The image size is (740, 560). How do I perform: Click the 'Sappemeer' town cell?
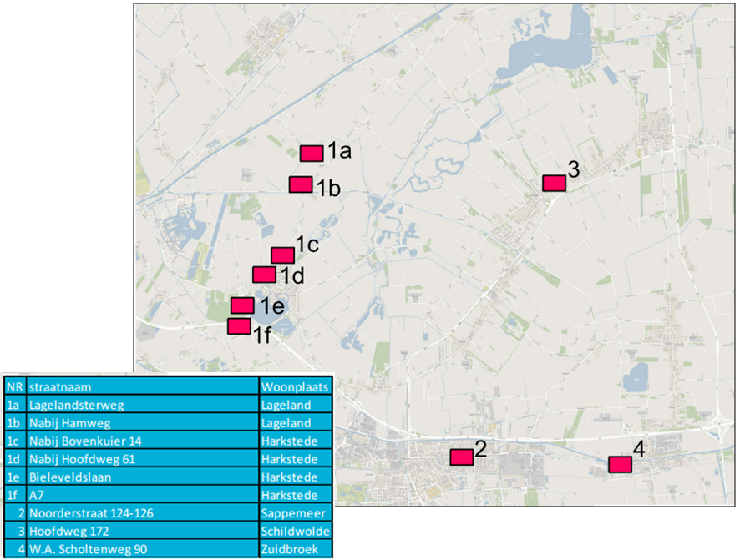pos(296,513)
